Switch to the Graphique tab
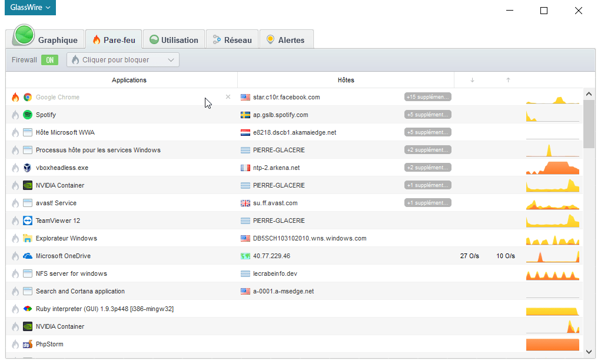601x364 pixels. 45,39
